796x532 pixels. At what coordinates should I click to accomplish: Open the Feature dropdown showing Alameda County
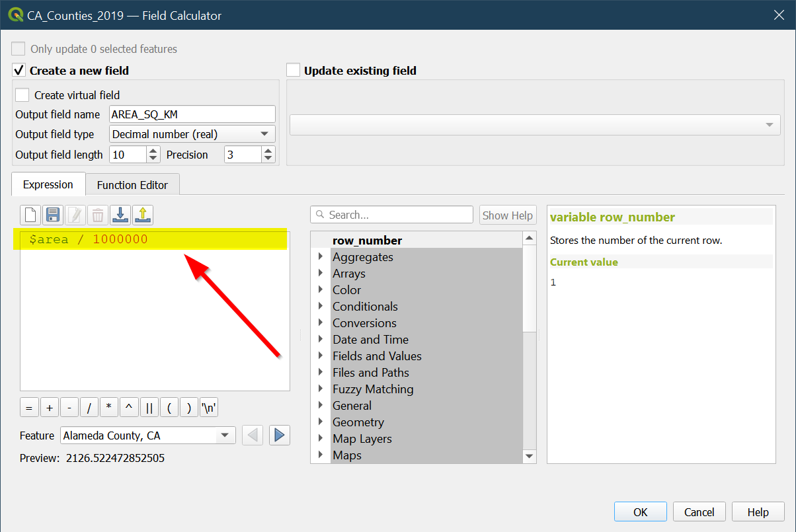(147, 436)
